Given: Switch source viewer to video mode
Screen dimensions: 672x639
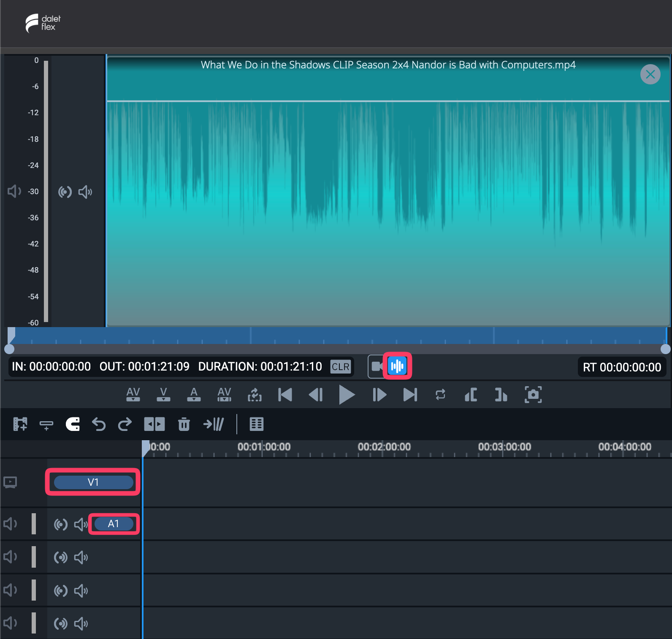Looking at the screenshot, I should (x=376, y=366).
